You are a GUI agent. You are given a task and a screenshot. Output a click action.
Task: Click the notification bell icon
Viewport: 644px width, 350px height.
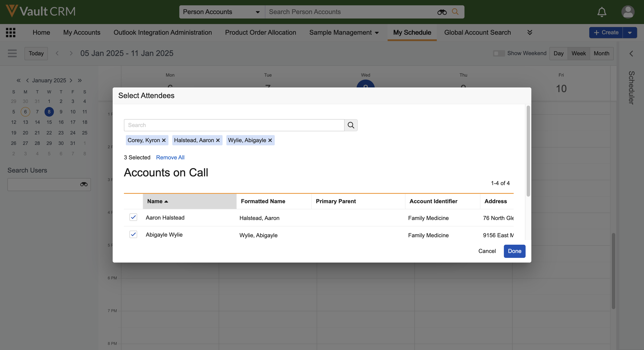click(601, 12)
